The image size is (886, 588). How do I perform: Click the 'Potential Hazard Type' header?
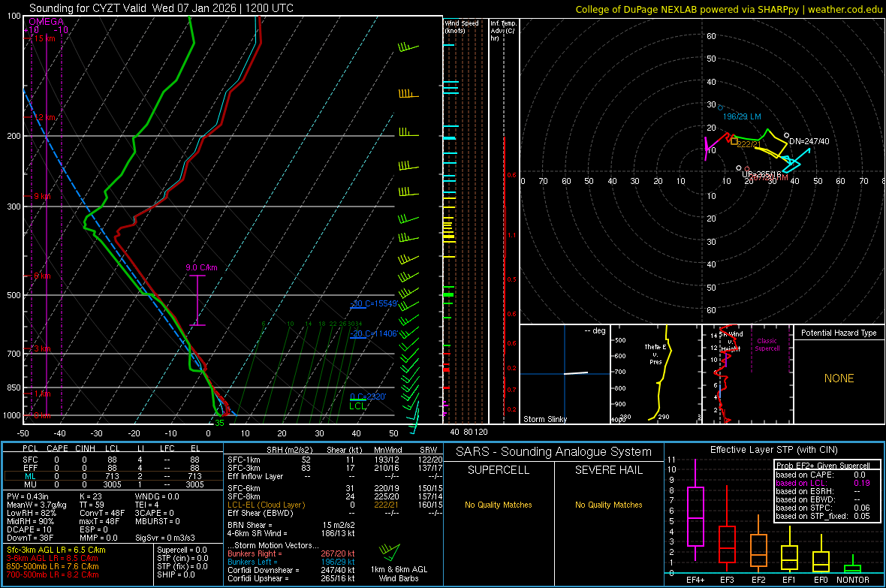pyautogui.click(x=839, y=333)
